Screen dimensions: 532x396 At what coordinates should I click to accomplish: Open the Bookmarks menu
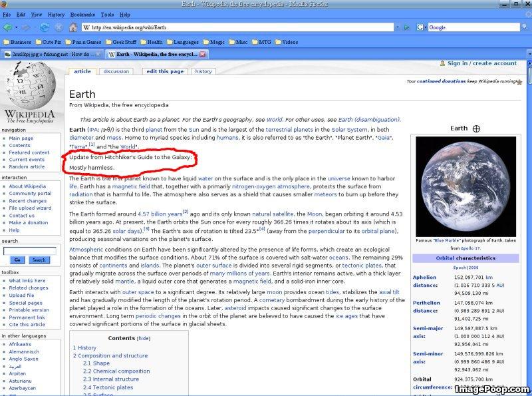(x=82, y=15)
